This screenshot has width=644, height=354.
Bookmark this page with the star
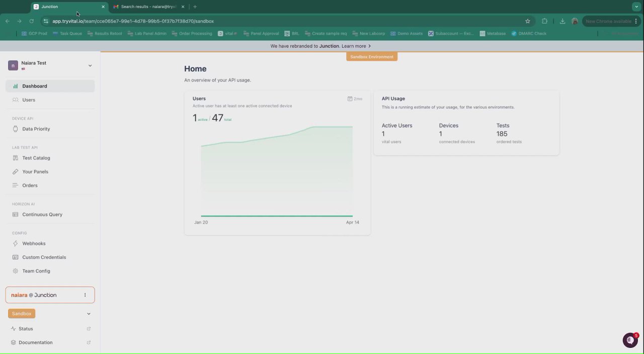click(528, 21)
